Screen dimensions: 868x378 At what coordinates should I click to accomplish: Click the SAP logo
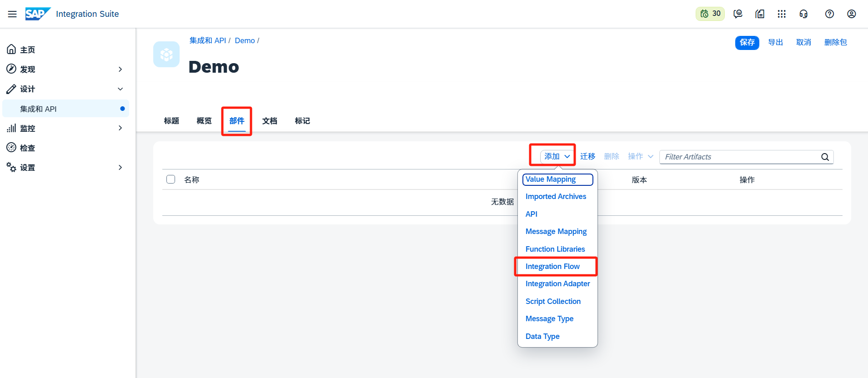tap(38, 14)
